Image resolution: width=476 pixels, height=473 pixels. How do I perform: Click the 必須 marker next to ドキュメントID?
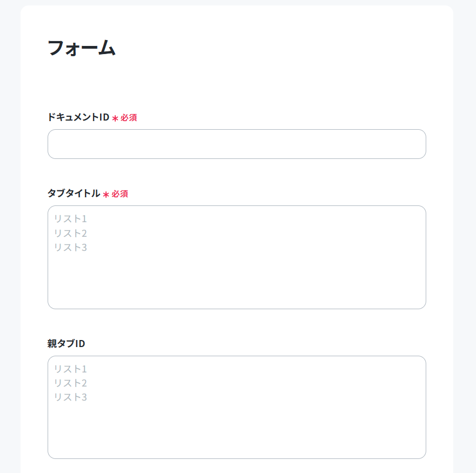tap(129, 117)
